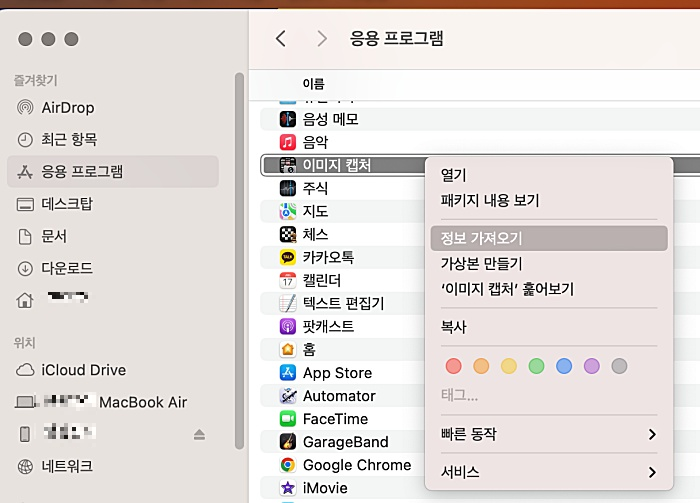Select 응용 프로그램 in the sidebar
This screenshot has height=503, width=700.
point(112,171)
